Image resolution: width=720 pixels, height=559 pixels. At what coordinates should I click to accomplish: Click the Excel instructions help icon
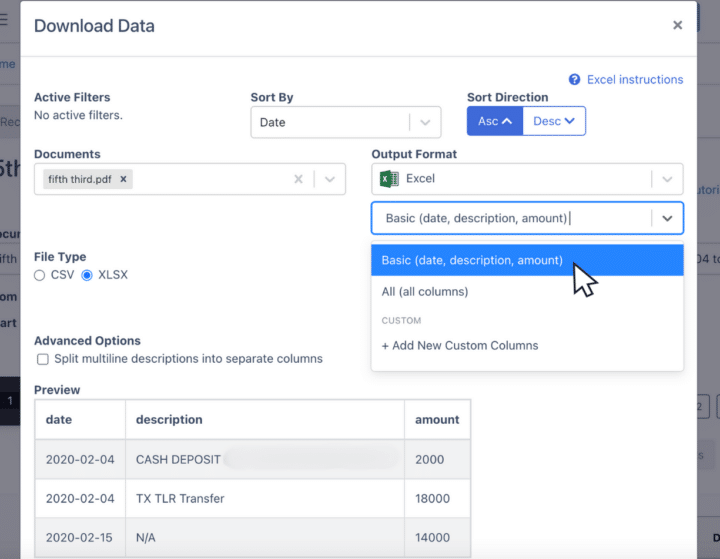tap(575, 80)
